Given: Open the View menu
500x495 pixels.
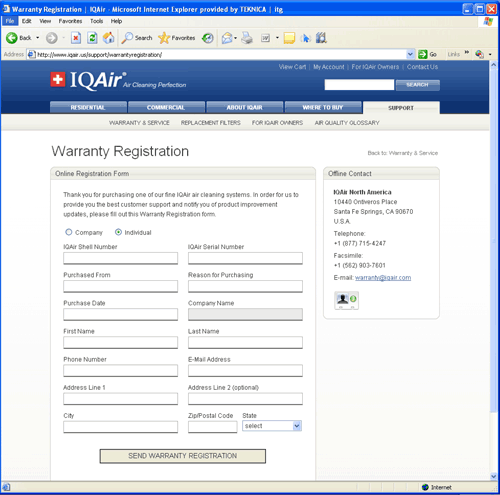Looking at the screenshot, I should (45, 21).
